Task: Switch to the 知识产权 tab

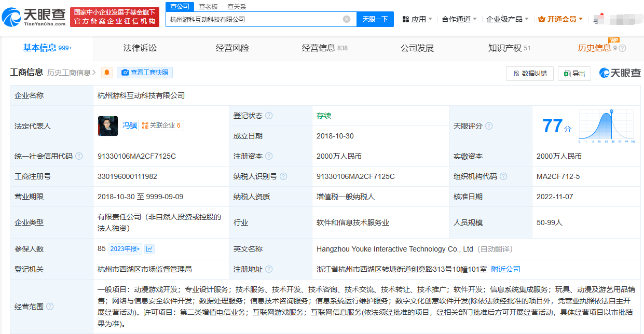Action: 509,48
